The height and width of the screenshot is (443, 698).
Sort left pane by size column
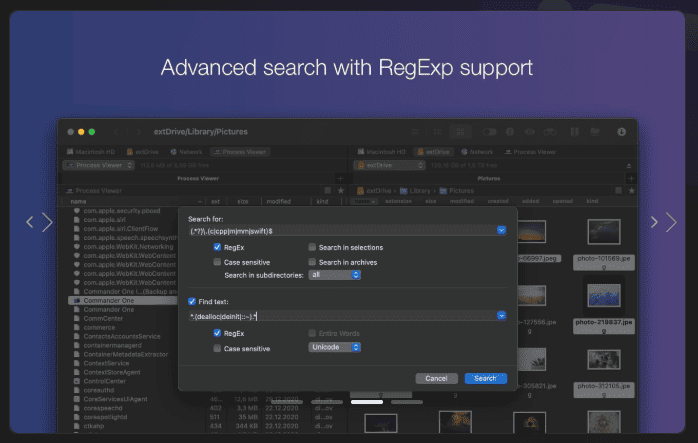243,201
